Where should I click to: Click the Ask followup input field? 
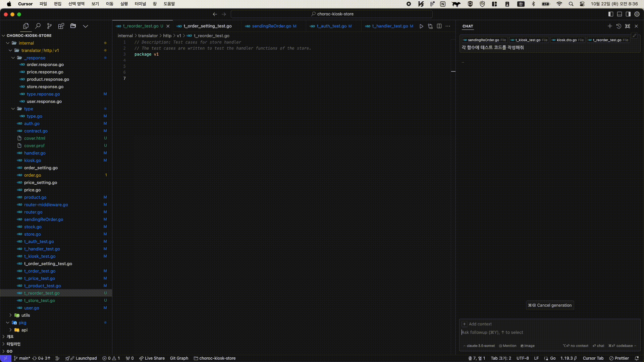pyautogui.click(x=549, y=333)
